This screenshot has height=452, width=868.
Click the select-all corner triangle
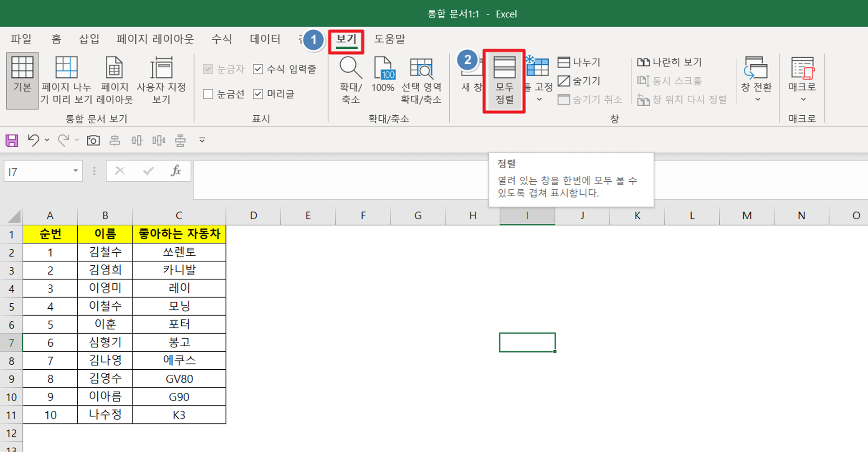click(14, 217)
